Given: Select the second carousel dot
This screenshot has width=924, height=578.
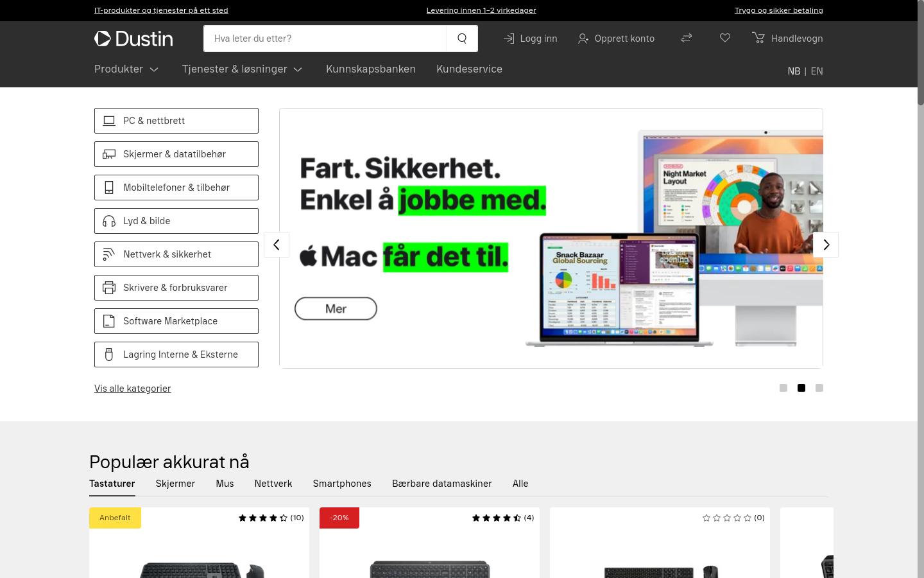Looking at the screenshot, I should [x=801, y=388].
